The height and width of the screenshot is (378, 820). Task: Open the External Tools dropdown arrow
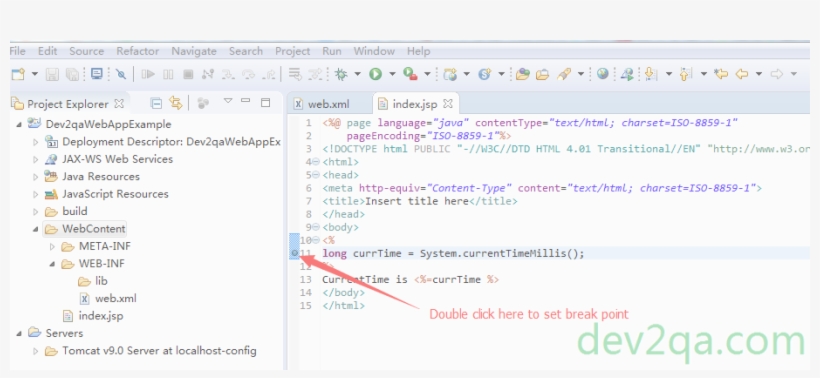coord(427,74)
